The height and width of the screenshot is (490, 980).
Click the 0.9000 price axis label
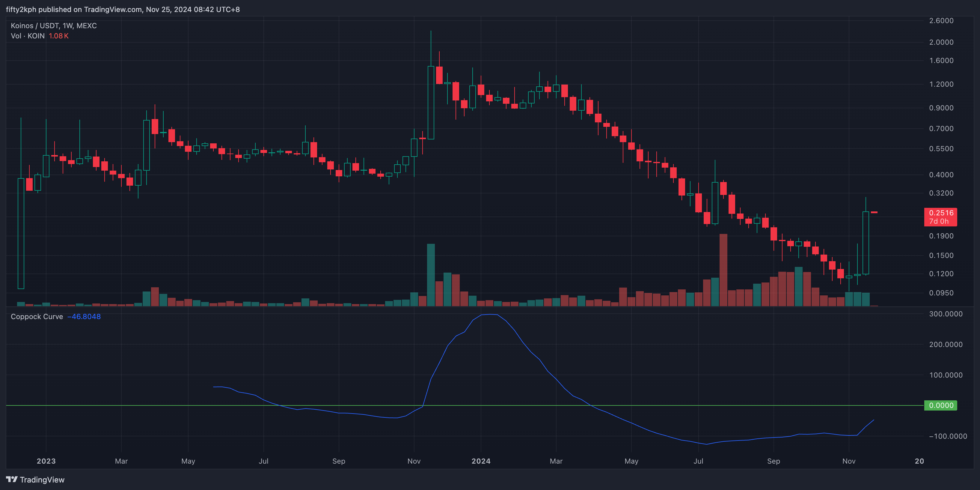click(941, 108)
